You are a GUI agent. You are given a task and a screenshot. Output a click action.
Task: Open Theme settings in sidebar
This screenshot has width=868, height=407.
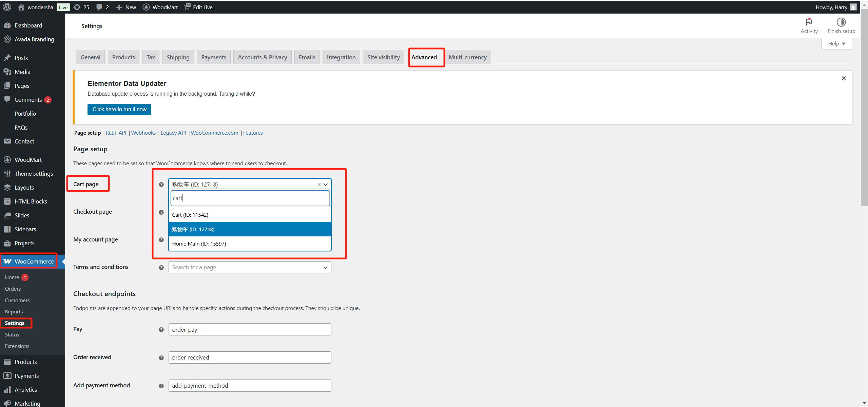click(34, 174)
